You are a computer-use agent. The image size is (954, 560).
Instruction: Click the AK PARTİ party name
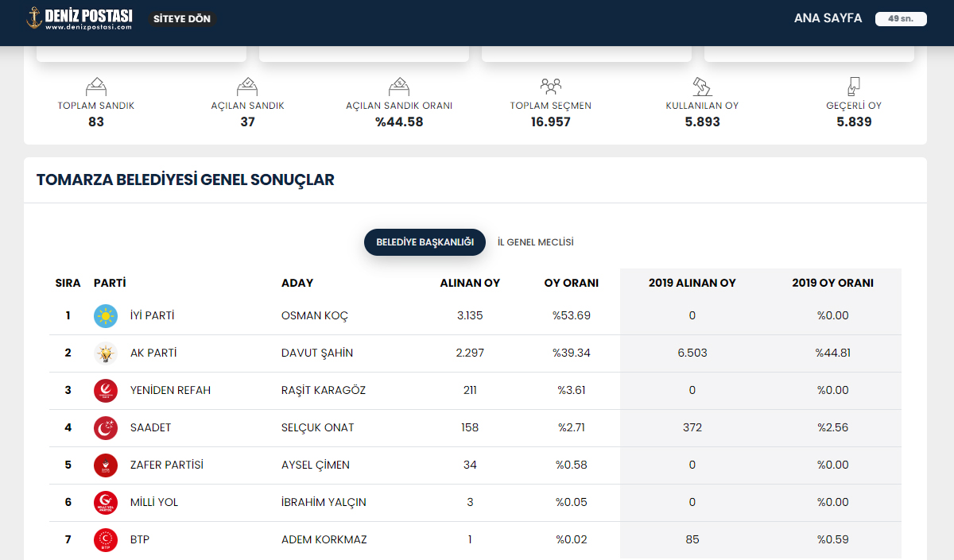(153, 353)
